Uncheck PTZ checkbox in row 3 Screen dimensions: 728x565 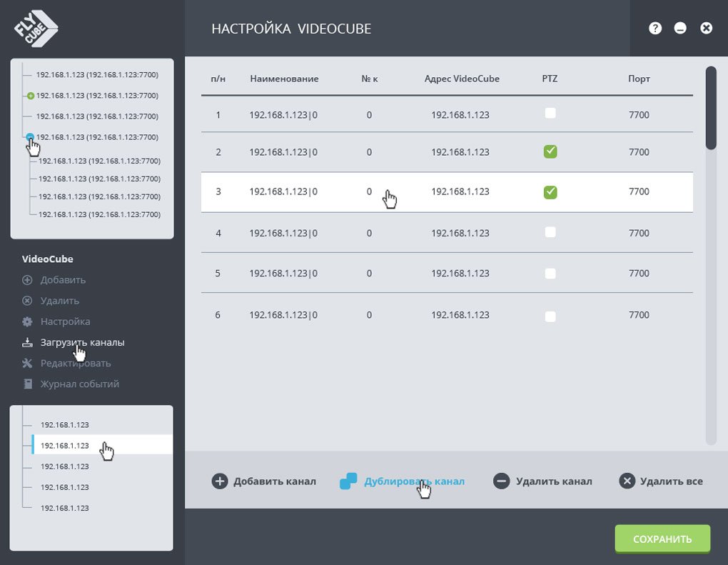pyautogui.click(x=550, y=192)
